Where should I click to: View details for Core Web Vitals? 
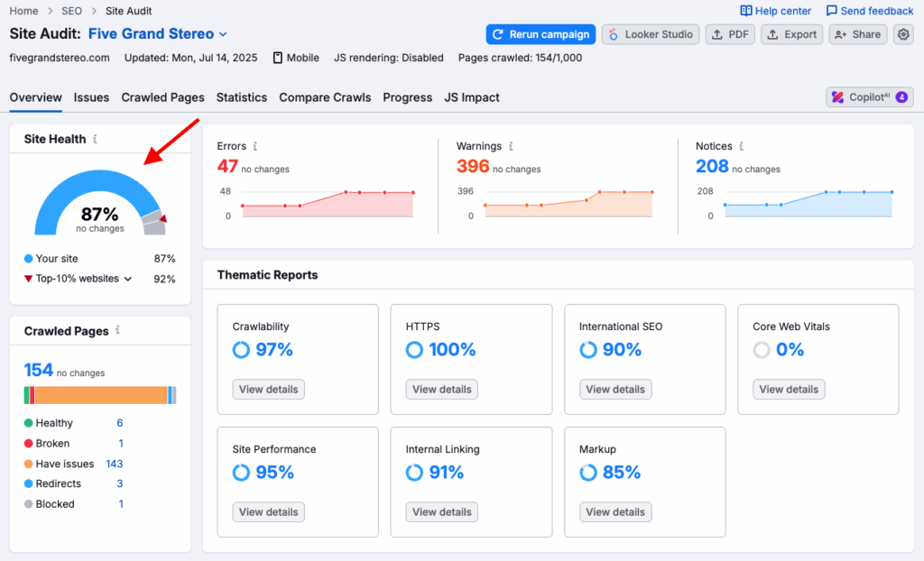point(789,390)
